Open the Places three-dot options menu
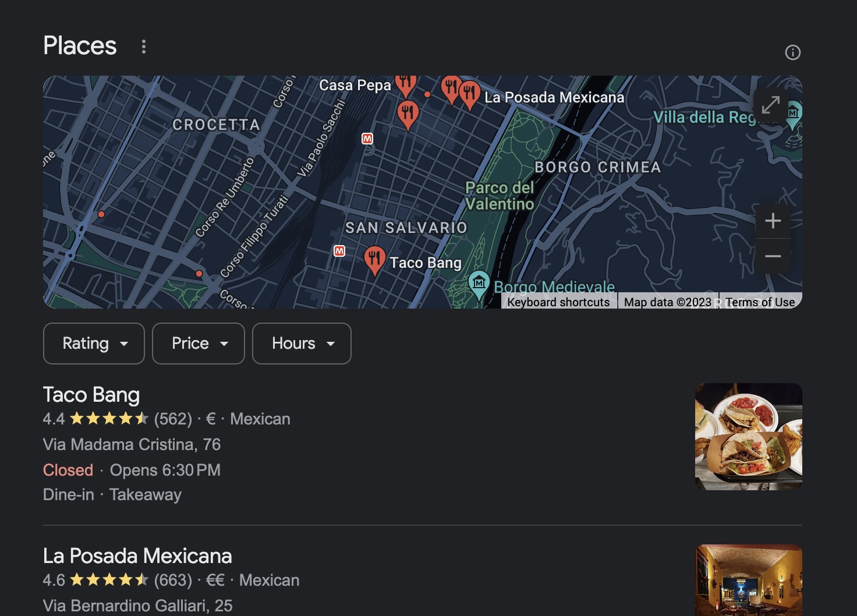Image resolution: width=857 pixels, height=616 pixels. tap(144, 47)
